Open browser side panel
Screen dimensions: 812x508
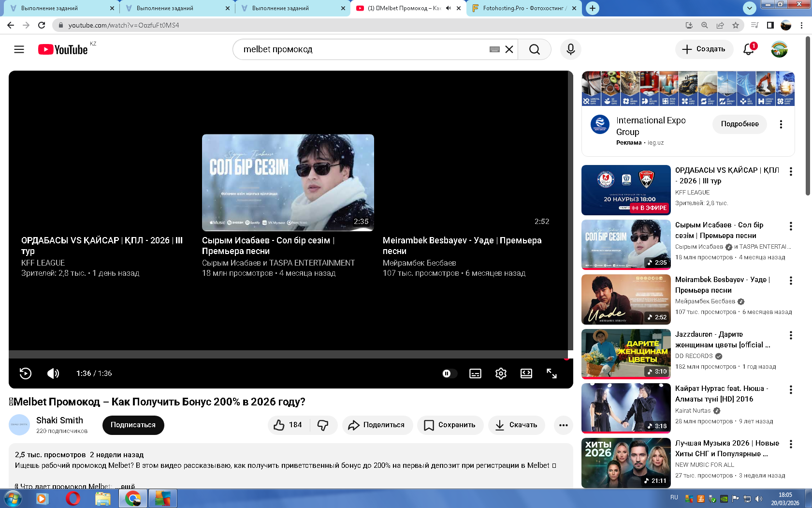coord(770,25)
